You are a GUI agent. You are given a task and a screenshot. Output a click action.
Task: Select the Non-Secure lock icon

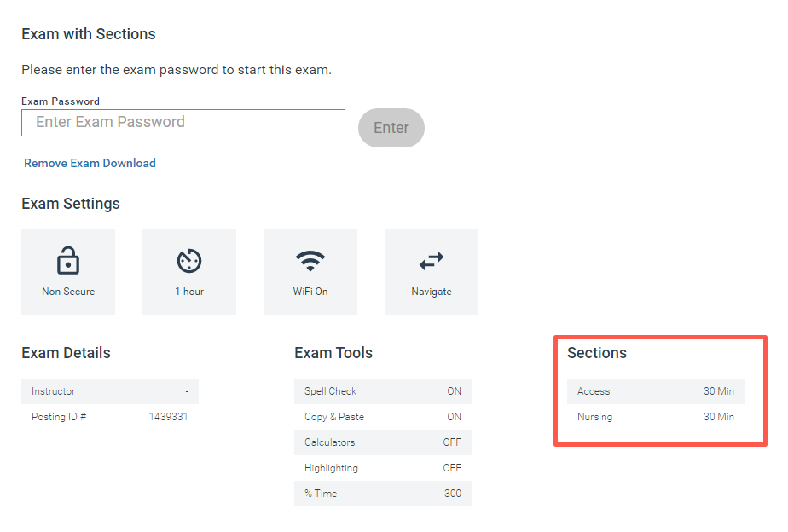tap(68, 260)
